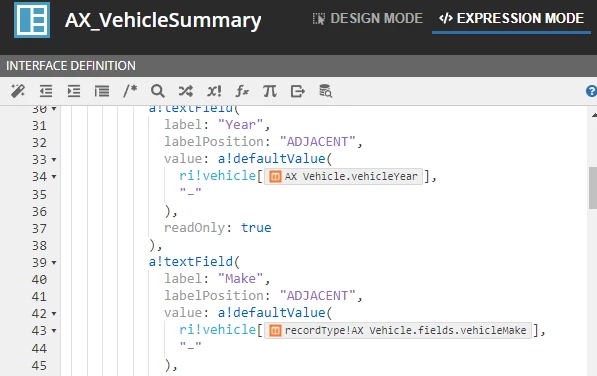Click "ADJACENT" on line 32
Image resolution: width=597 pixels, height=376 pixels.
318,142
